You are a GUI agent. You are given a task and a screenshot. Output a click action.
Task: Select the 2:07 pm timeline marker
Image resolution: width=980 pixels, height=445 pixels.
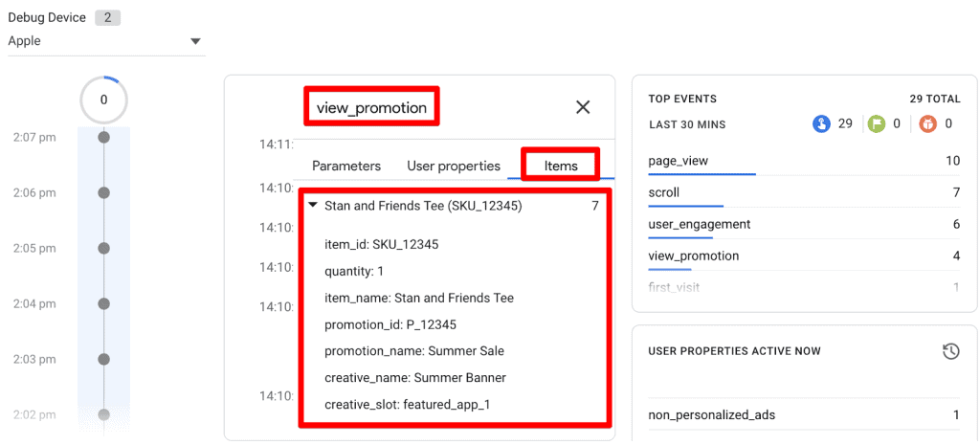pyautogui.click(x=104, y=137)
